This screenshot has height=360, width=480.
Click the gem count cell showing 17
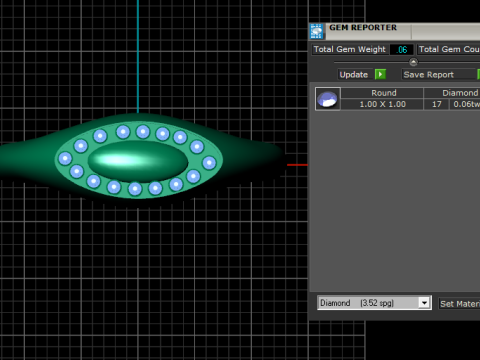pos(437,104)
